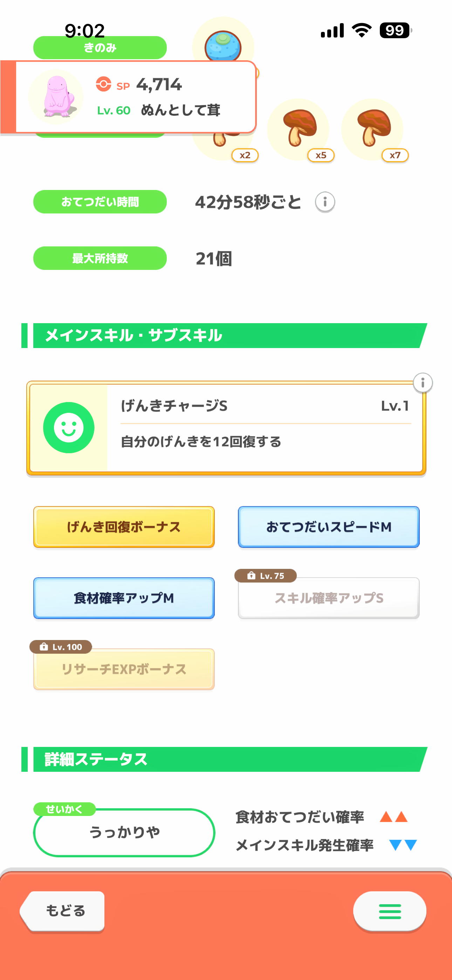Tap the green smiley げんきチャージS icon
452x980 pixels.
pyautogui.click(x=69, y=428)
